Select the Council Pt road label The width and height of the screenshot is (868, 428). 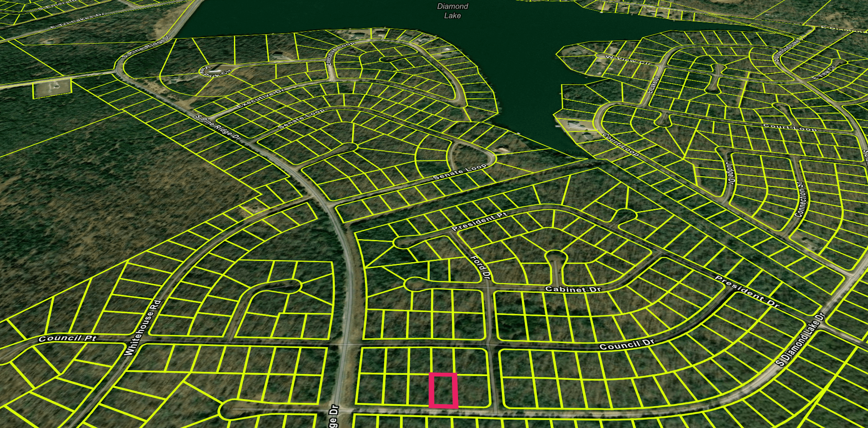tap(67, 338)
